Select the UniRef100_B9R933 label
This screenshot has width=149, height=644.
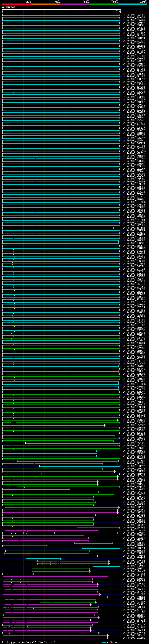pos(134,330)
